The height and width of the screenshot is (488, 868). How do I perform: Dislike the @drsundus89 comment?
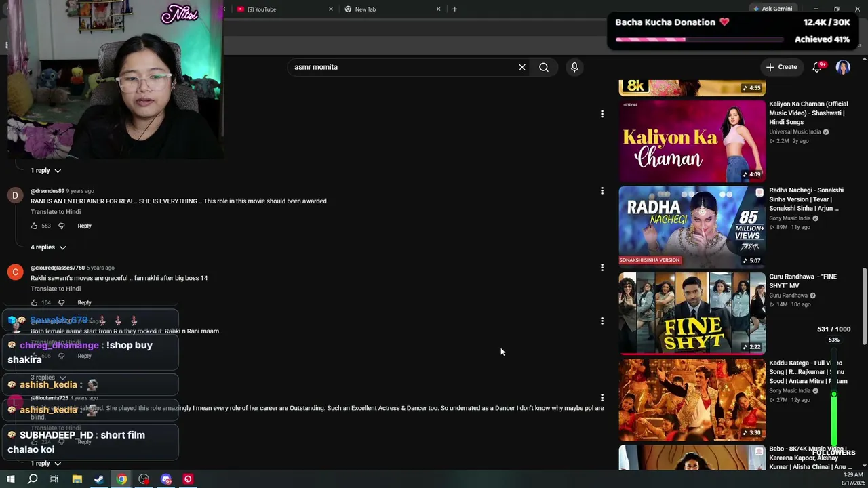pos(61,226)
